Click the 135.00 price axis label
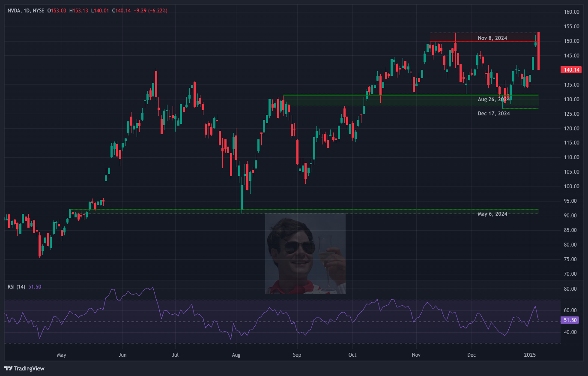 [x=571, y=85]
